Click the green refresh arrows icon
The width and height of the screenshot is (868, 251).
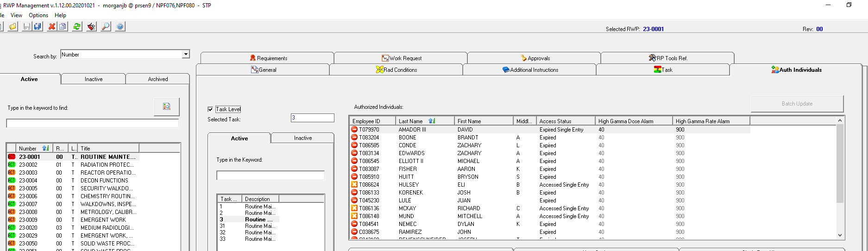[77, 26]
